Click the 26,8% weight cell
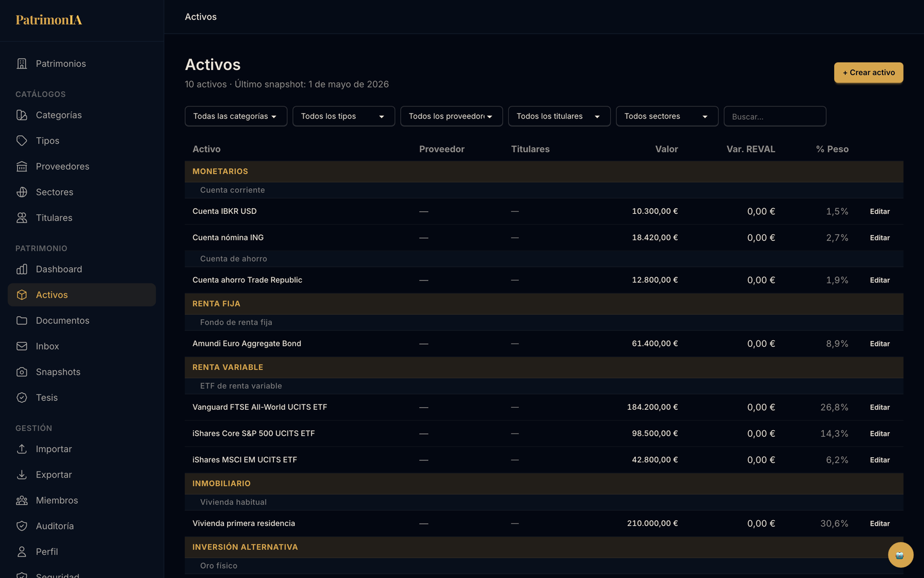The image size is (924, 578). (834, 407)
